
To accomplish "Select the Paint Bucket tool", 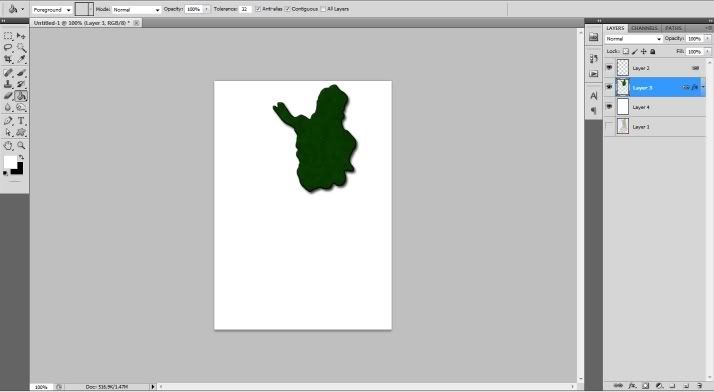I will tap(21, 96).
